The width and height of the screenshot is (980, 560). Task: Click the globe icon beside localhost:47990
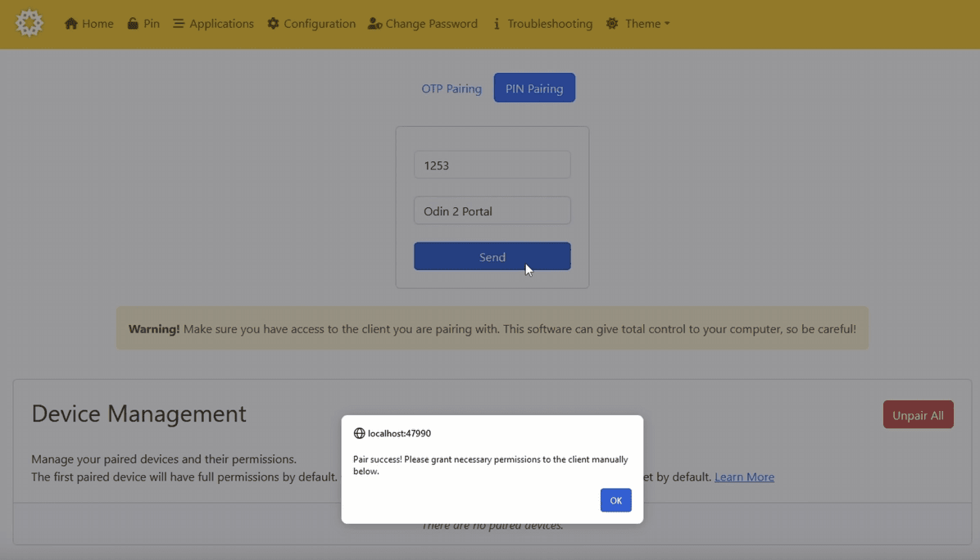[359, 433]
